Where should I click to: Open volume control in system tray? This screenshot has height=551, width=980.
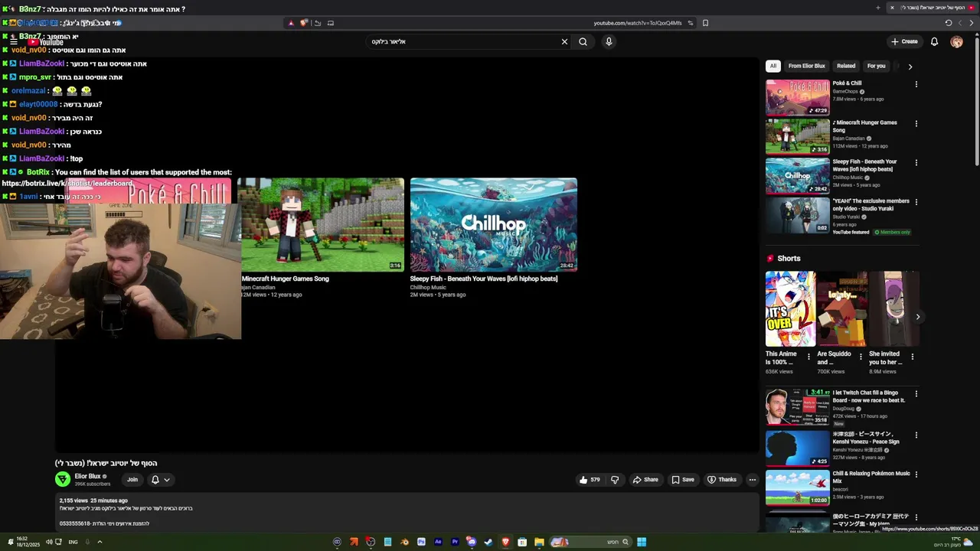48,542
